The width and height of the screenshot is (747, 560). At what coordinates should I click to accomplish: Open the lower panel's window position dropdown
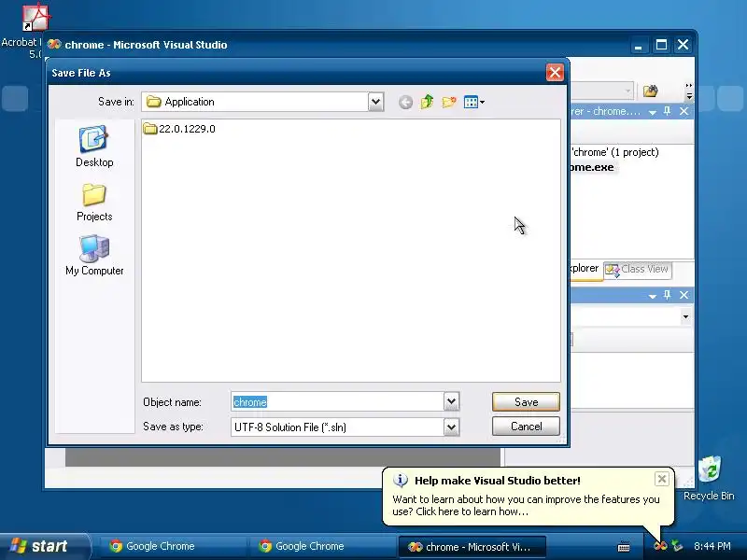coord(652,296)
